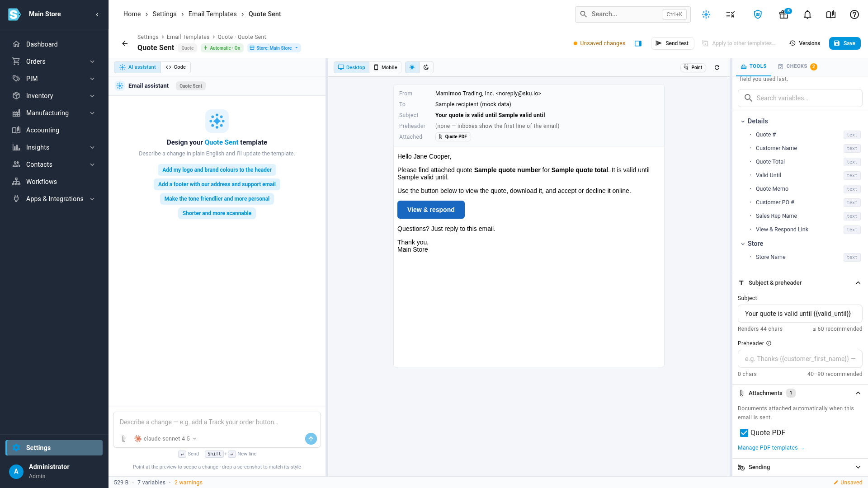Toggle Point mode in preview toolbar
Viewport: 868px width, 488px height.
(x=693, y=67)
